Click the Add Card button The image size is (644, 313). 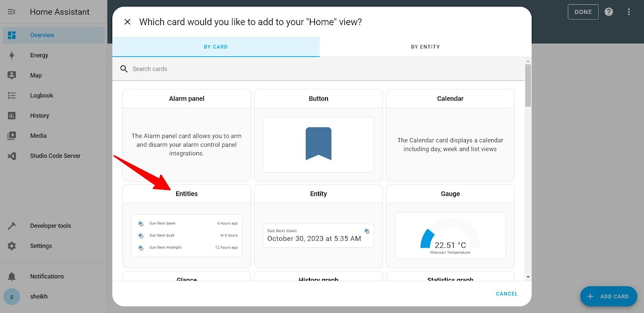608,296
